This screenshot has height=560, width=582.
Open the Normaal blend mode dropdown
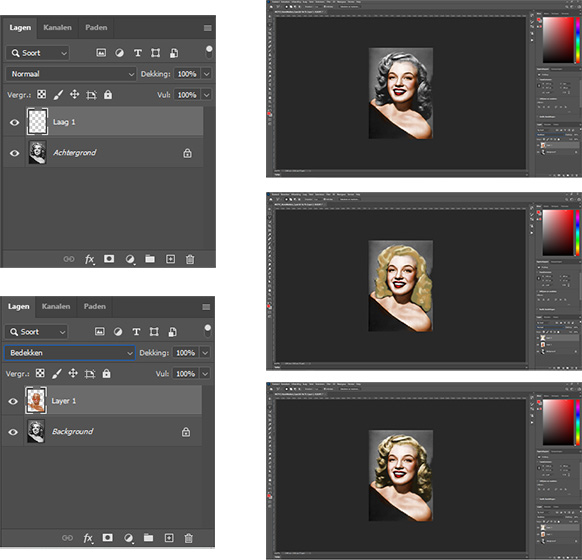click(71, 74)
